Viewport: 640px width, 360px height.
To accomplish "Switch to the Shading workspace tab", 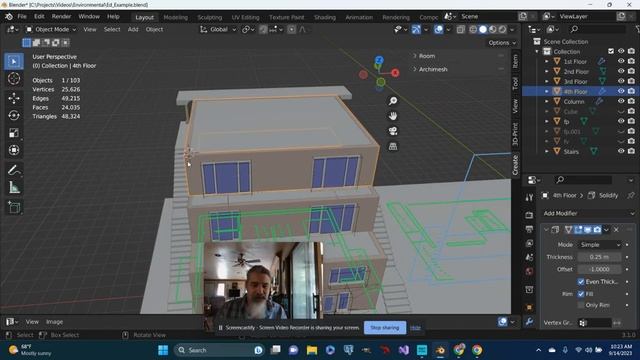I will 324,17.
